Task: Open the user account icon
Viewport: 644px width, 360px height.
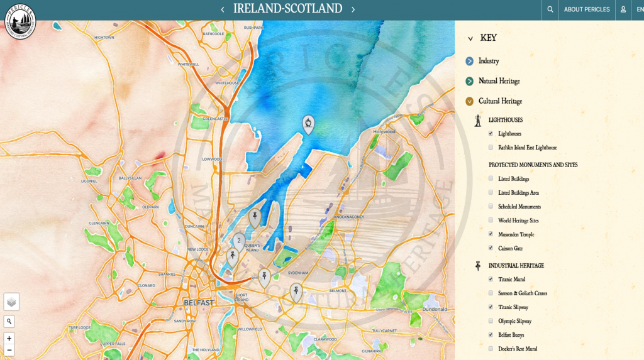Action: pos(623,9)
